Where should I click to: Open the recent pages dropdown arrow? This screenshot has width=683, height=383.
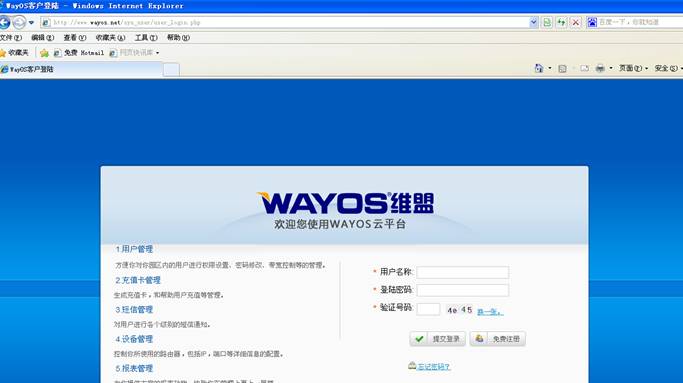pyautogui.click(x=31, y=22)
